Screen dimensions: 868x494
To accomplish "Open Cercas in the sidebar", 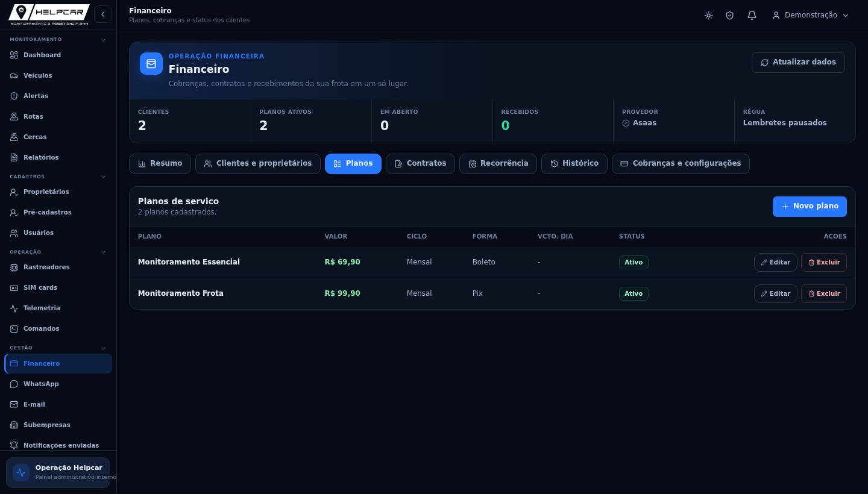I will click(x=58, y=137).
